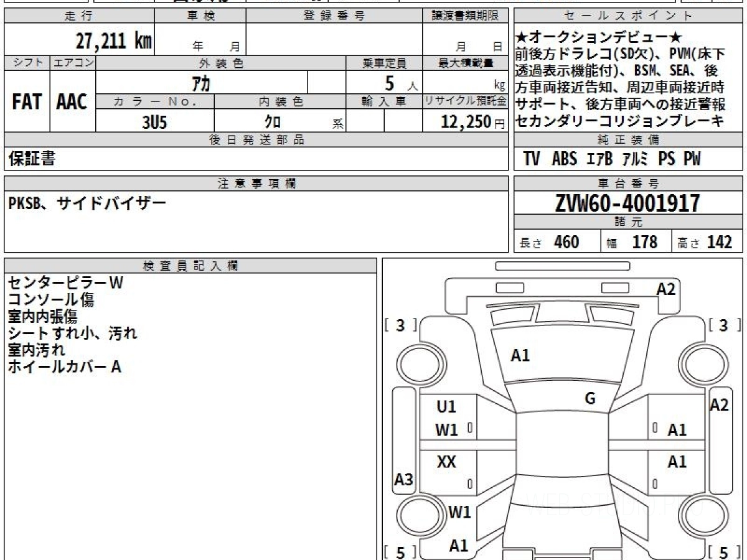
Task: Click the G mark on the windshield
Action: point(590,399)
